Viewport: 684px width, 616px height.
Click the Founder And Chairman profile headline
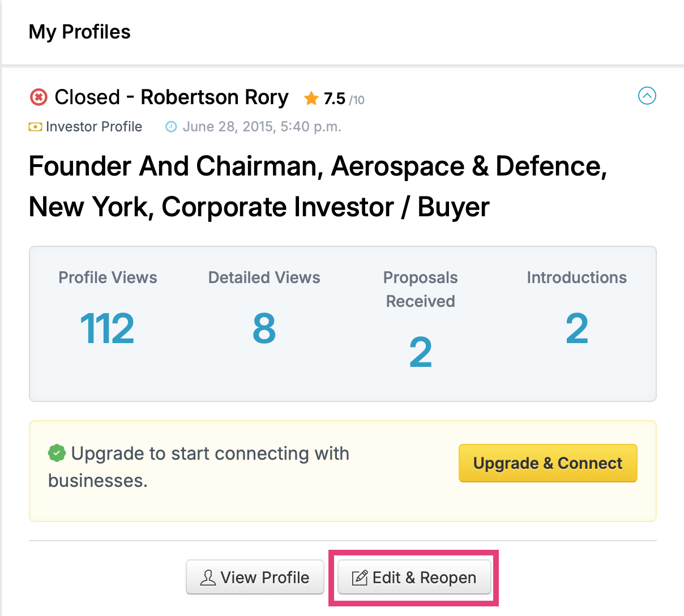pos(318,186)
